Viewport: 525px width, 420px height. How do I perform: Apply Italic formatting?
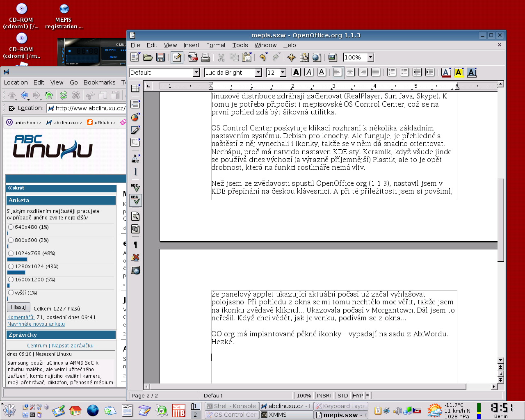pyautogui.click(x=309, y=72)
